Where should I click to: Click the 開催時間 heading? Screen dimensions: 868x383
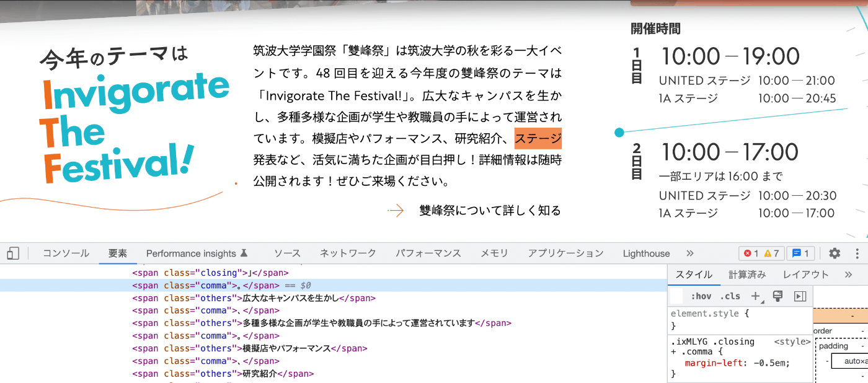coord(655,29)
